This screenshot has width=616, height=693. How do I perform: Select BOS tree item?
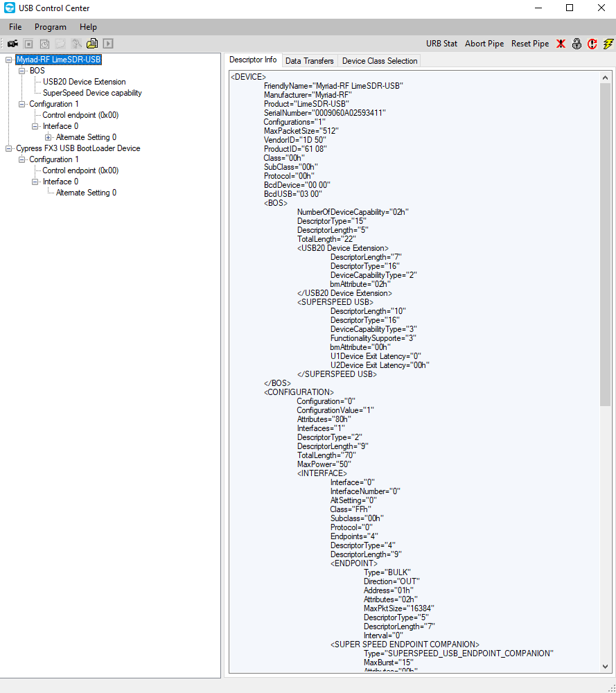[x=37, y=71]
